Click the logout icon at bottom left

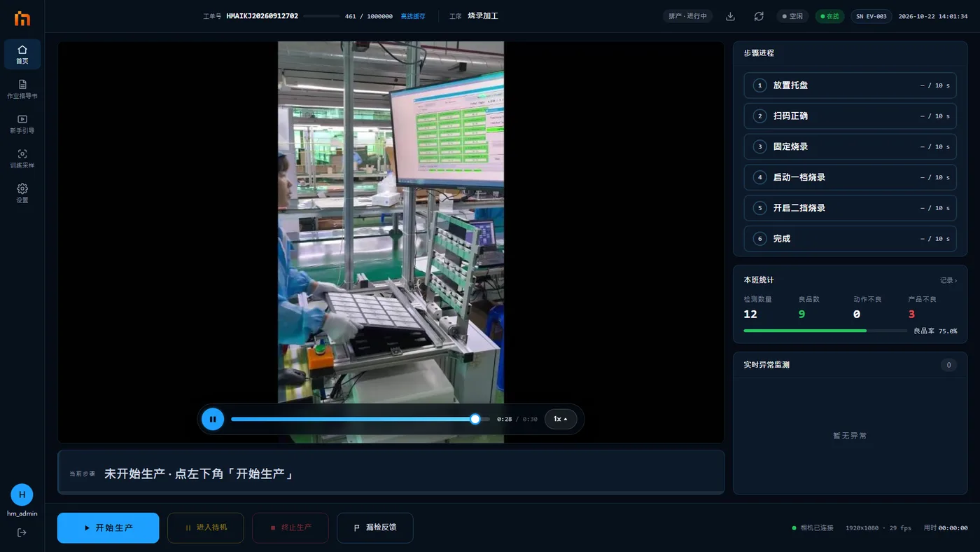coord(22,532)
